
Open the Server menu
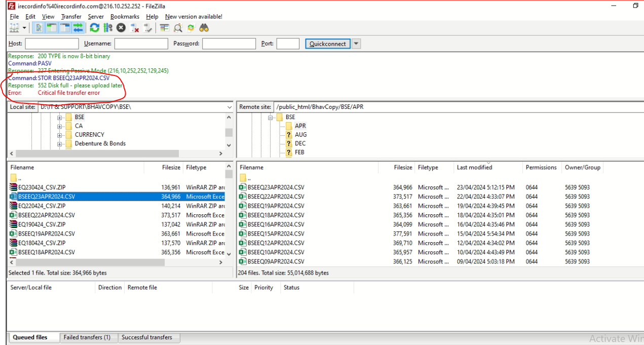96,17
